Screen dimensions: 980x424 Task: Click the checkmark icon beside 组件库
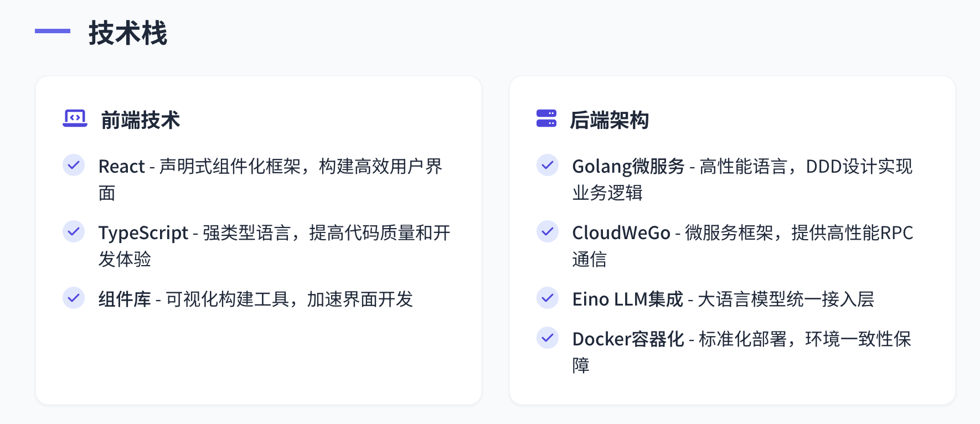point(74,298)
